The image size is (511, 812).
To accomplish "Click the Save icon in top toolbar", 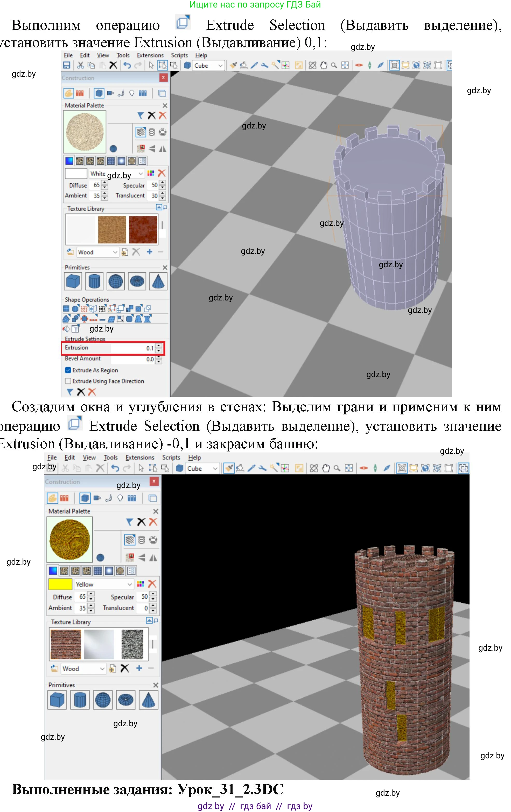I will point(67,66).
